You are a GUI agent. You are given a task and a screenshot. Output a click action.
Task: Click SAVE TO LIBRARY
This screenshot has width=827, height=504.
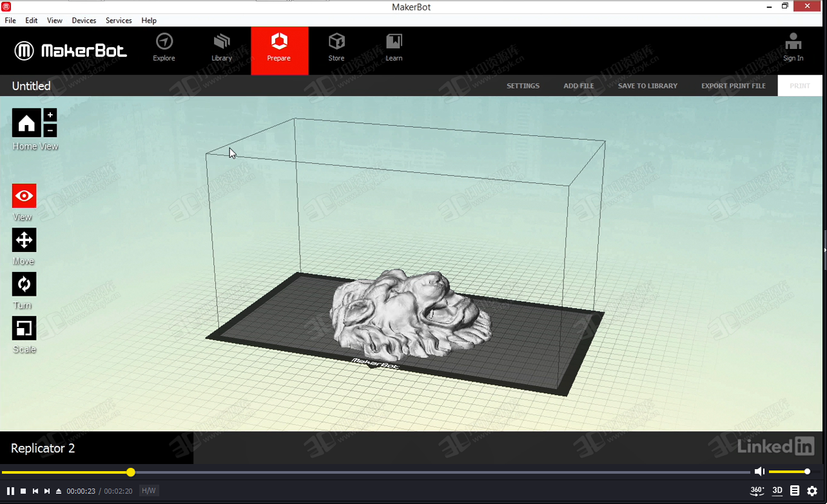648,86
